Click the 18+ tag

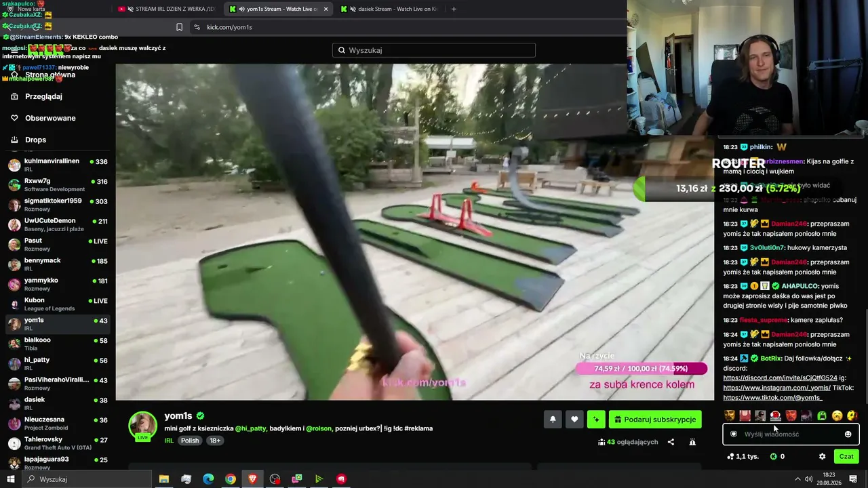tap(215, 441)
